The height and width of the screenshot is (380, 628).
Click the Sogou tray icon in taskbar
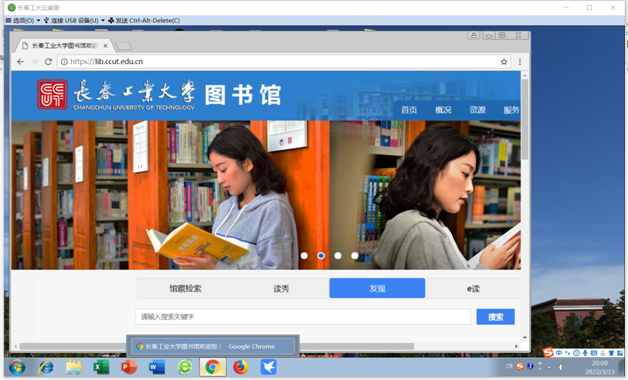pyautogui.click(x=520, y=366)
